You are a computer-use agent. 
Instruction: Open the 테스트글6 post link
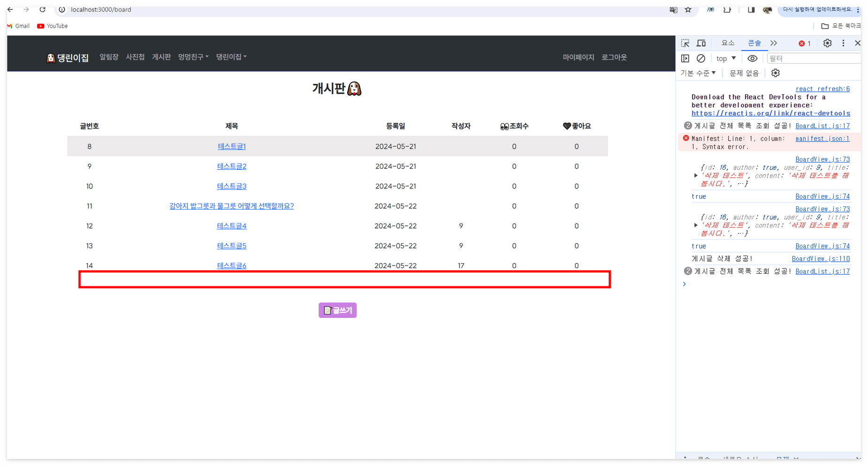pos(232,266)
